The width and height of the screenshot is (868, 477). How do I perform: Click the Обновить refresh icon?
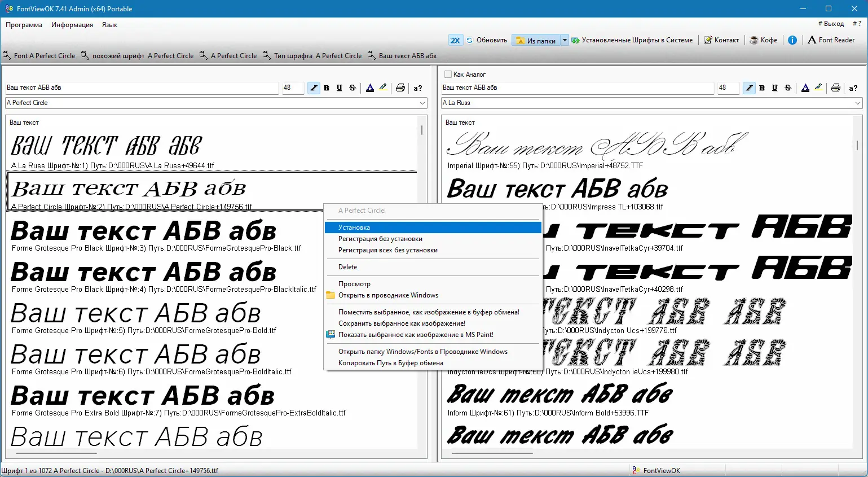click(x=470, y=40)
